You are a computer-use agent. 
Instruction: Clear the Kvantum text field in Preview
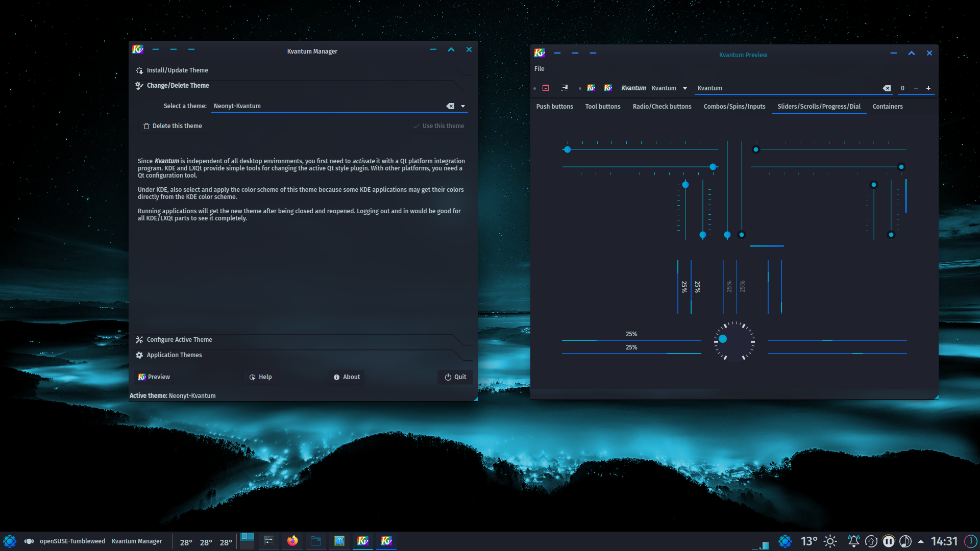pos(887,88)
